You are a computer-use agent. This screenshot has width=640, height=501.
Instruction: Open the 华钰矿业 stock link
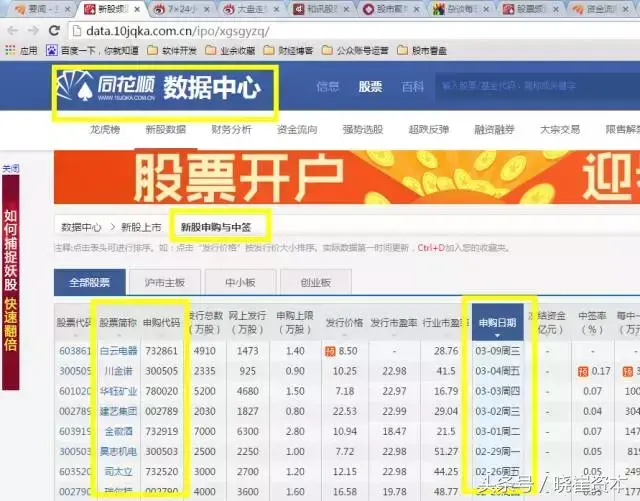[118, 391]
